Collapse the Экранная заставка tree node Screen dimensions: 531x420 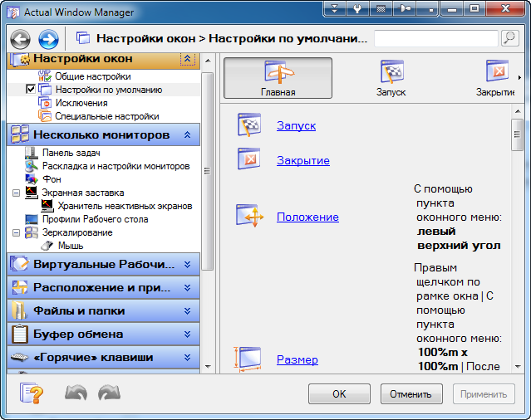coord(17,192)
